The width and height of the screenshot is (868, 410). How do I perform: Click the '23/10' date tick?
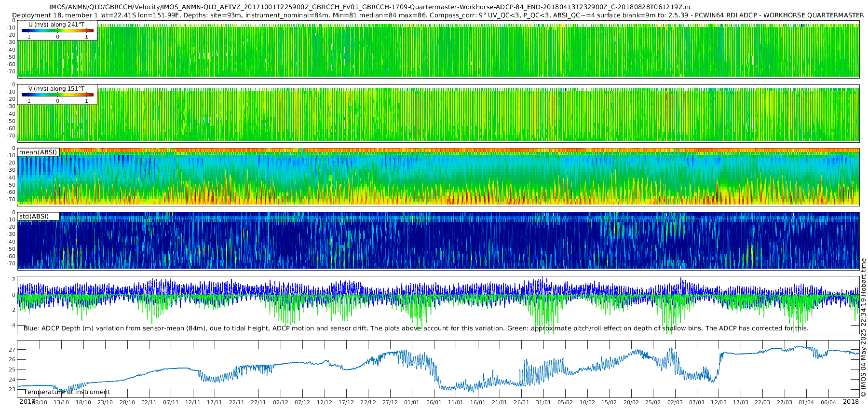(x=105, y=403)
